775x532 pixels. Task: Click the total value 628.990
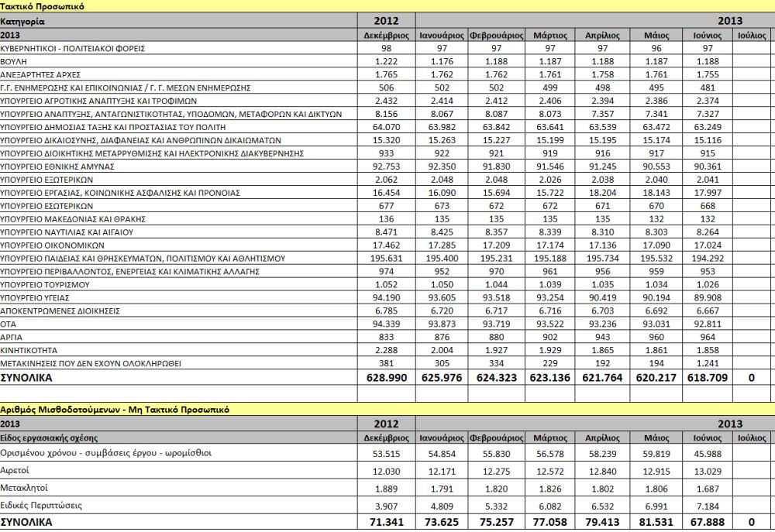(387, 377)
